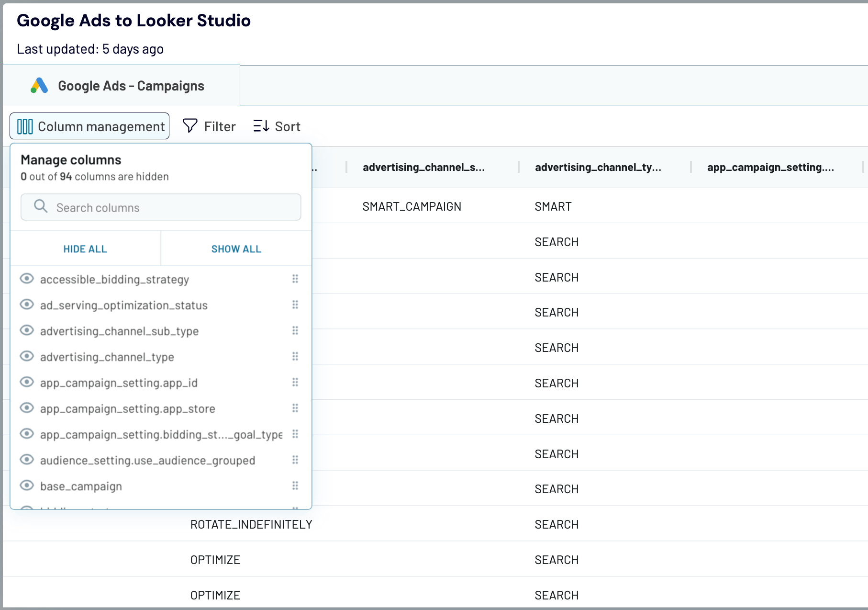Click the search magnifier in Manage columns
Image resolution: width=868 pixels, height=610 pixels.
tap(41, 206)
